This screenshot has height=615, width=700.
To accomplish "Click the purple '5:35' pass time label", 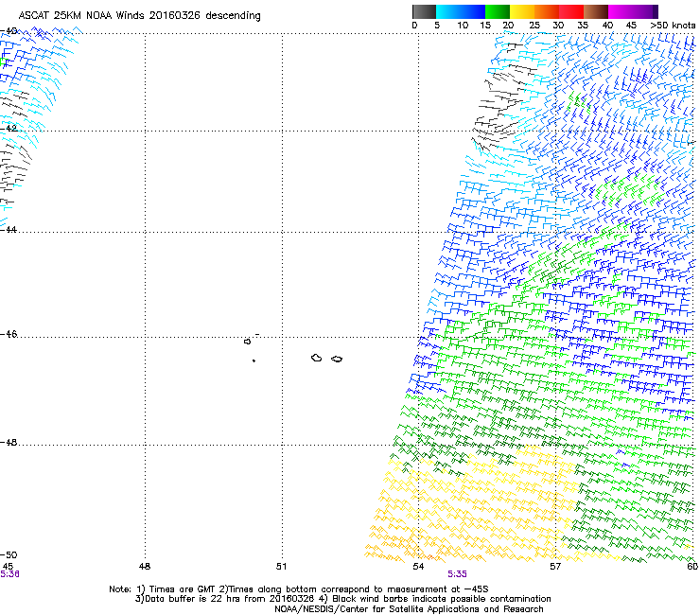I will (x=457, y=574).
